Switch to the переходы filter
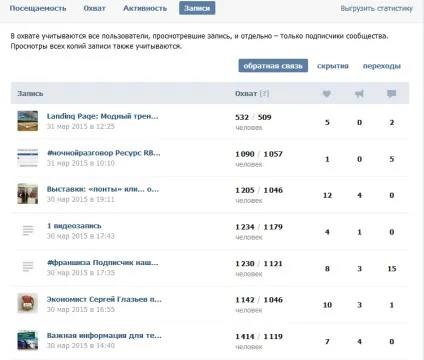This screenshot has height=360, width=424. (382, 66)
